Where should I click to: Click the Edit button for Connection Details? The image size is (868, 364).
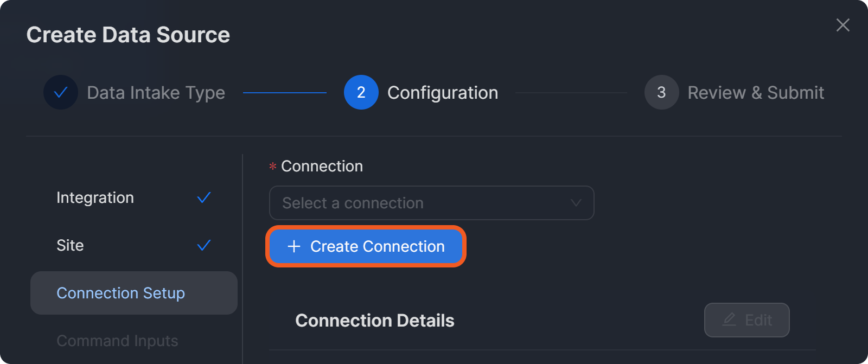coord(746,320)
